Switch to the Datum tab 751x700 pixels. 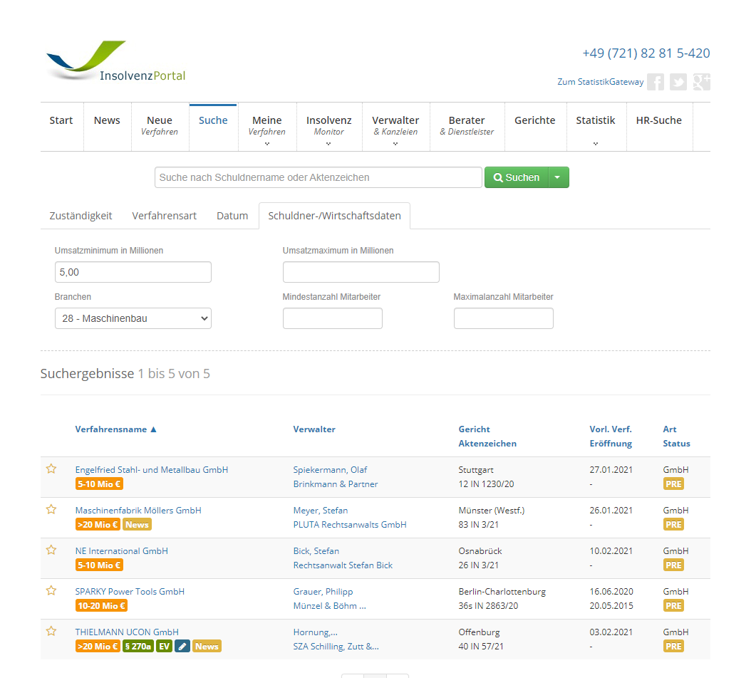pyautogui.click(x=232, y=216)
